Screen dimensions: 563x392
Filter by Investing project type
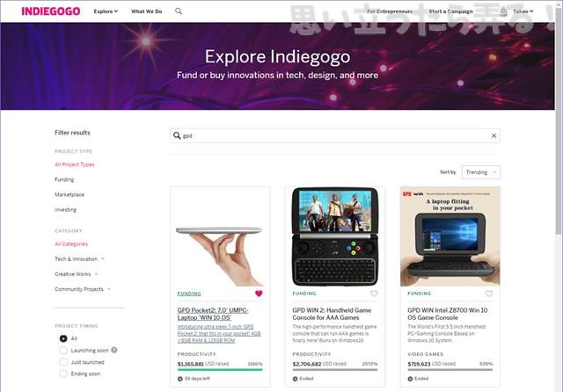tap(65, 209)
